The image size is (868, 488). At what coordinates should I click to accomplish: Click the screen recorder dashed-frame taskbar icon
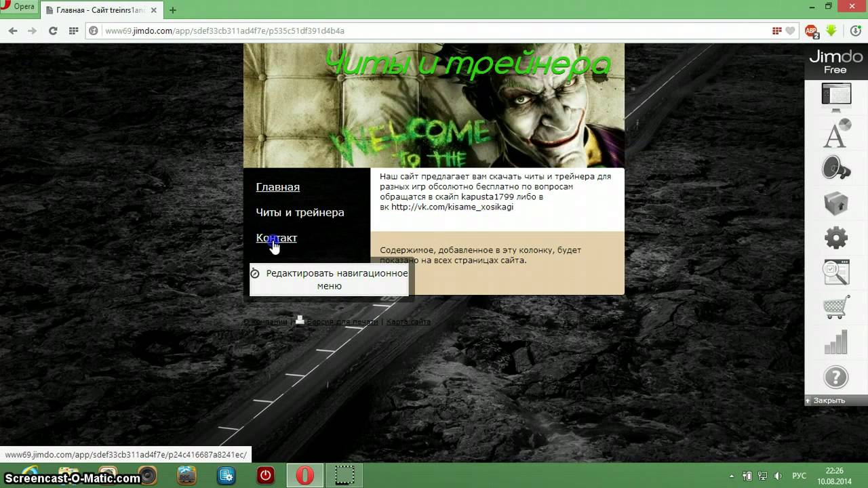(x=344, y=476)
